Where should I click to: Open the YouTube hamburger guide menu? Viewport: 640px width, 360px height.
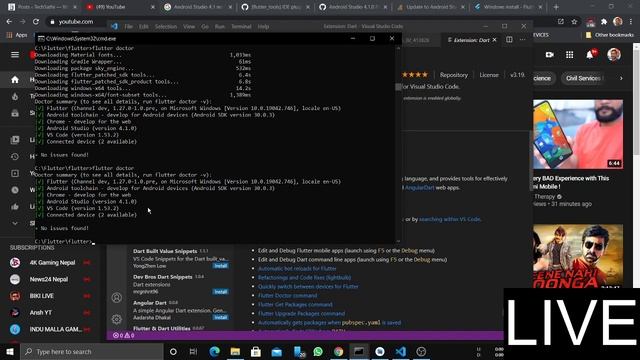click(x=15, y=55)
